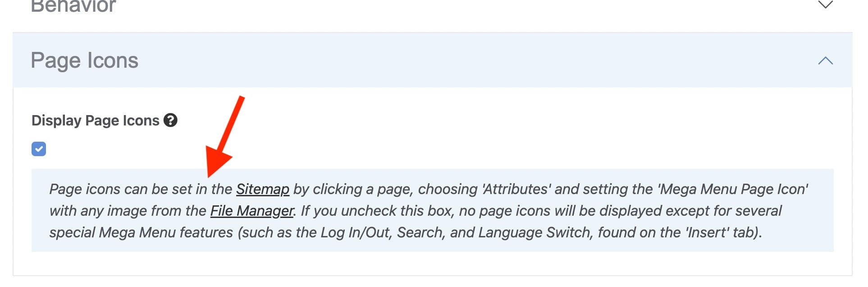
Task: Click the question mark help icon
Action: (x=170, y=120)
